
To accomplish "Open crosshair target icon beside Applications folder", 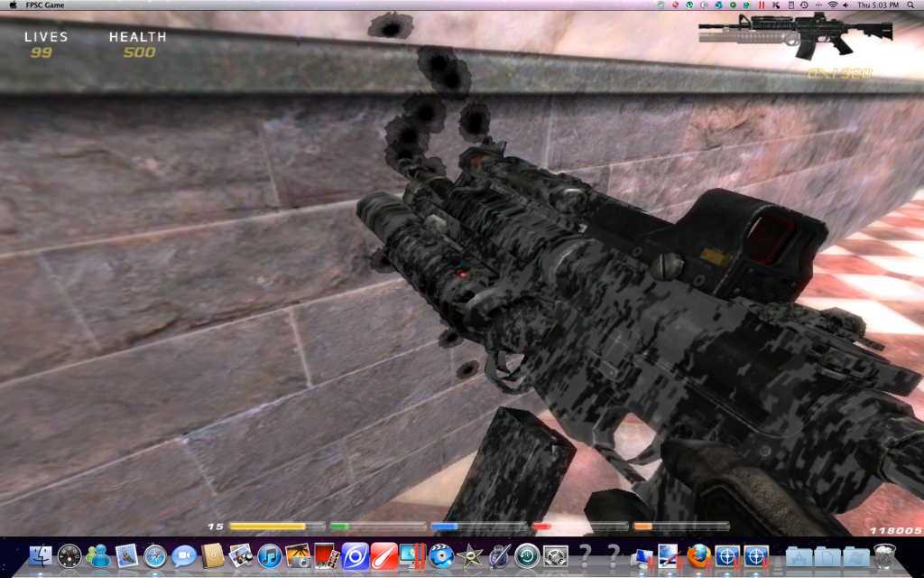I will coord(756,556).
